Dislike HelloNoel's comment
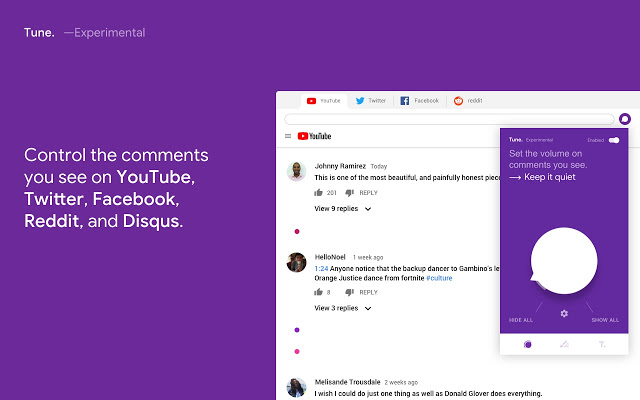Image resolution: width=640 pixels, height=400 pixels. point(349,292)
